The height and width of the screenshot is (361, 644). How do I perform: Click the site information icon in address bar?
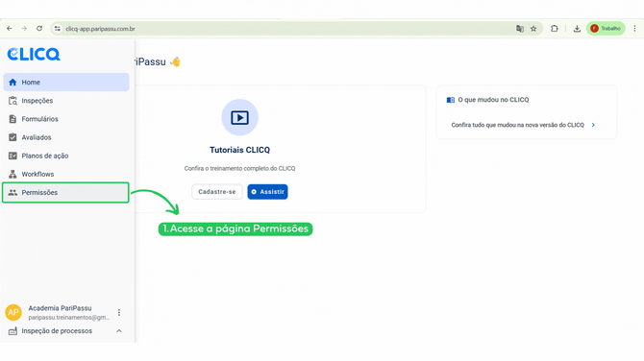point(58,28)
